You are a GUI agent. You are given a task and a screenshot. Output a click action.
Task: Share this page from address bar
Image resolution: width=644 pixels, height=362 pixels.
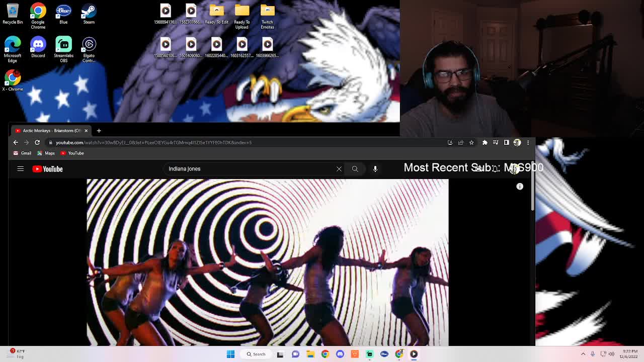[461, 142]
